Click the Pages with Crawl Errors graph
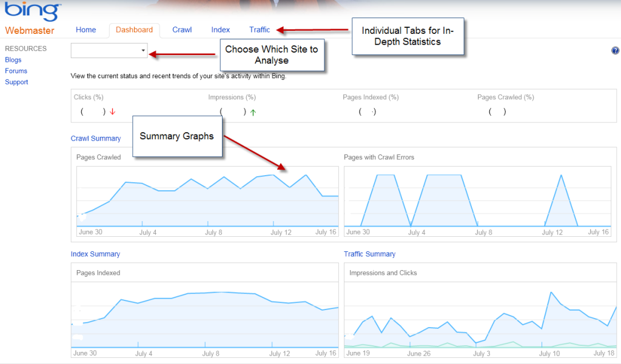 478,202
